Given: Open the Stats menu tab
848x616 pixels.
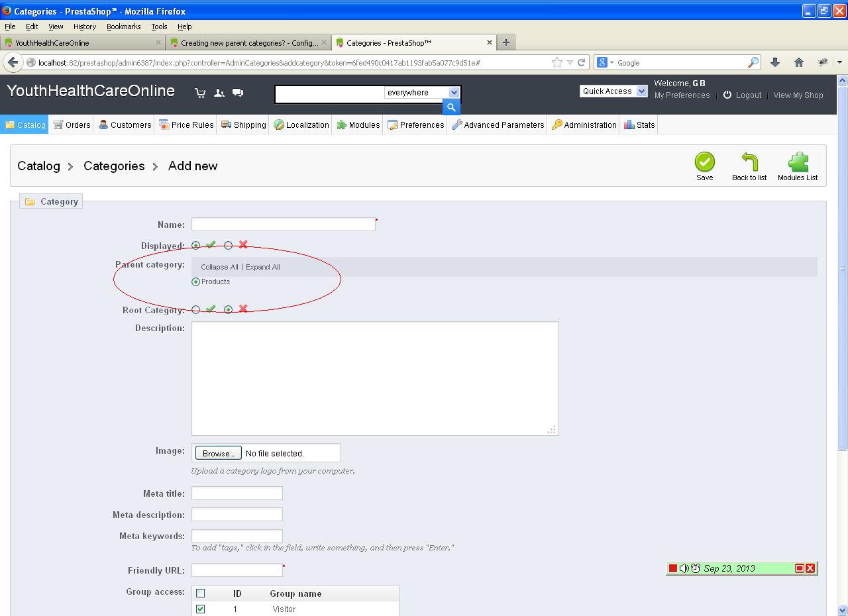Looking at the screenshot, I should click(639, 125).
